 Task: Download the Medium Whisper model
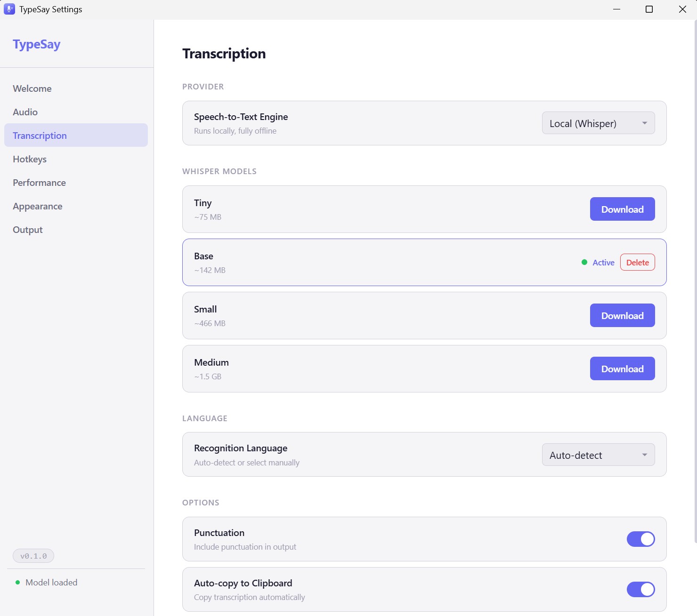622,369
